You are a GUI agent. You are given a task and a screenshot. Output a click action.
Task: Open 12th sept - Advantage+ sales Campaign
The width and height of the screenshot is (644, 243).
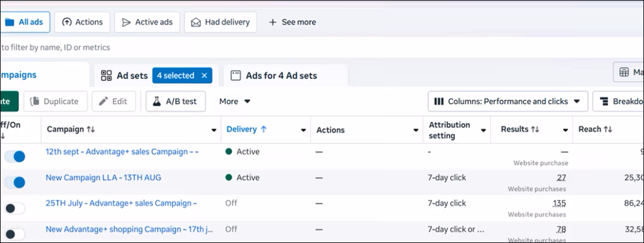coord(122,152)
